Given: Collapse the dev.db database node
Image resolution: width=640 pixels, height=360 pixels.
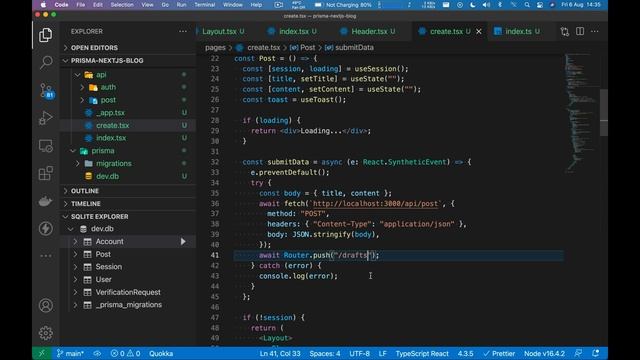Looking at the screenshot, I should (71, 229).
